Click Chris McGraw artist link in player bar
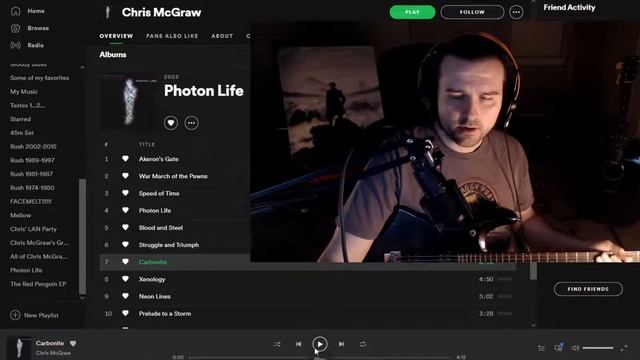Screen dimensions: 640x360 click(x=53, y=353)
